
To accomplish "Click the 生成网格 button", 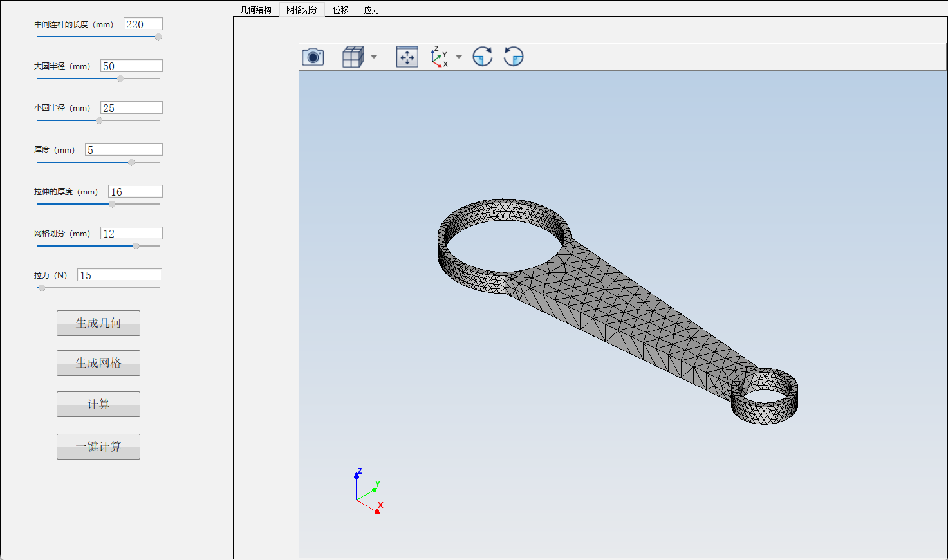I will [x=98, y=363].
